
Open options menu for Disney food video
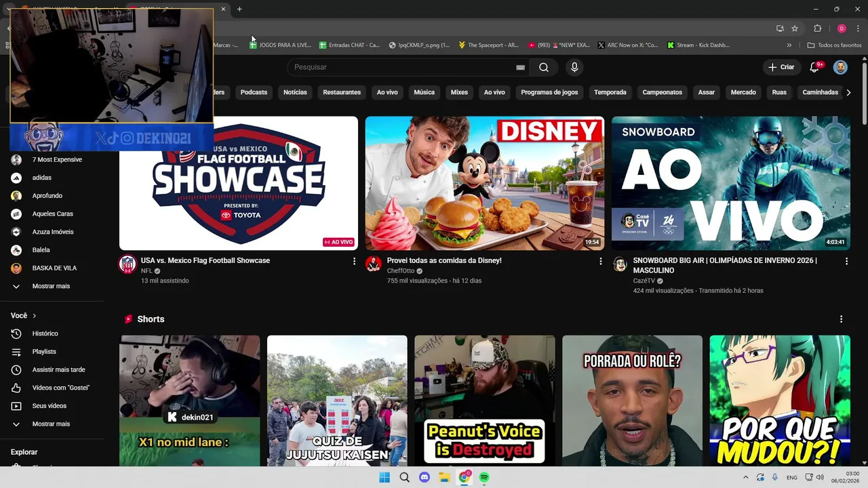[x=600, y=261]
